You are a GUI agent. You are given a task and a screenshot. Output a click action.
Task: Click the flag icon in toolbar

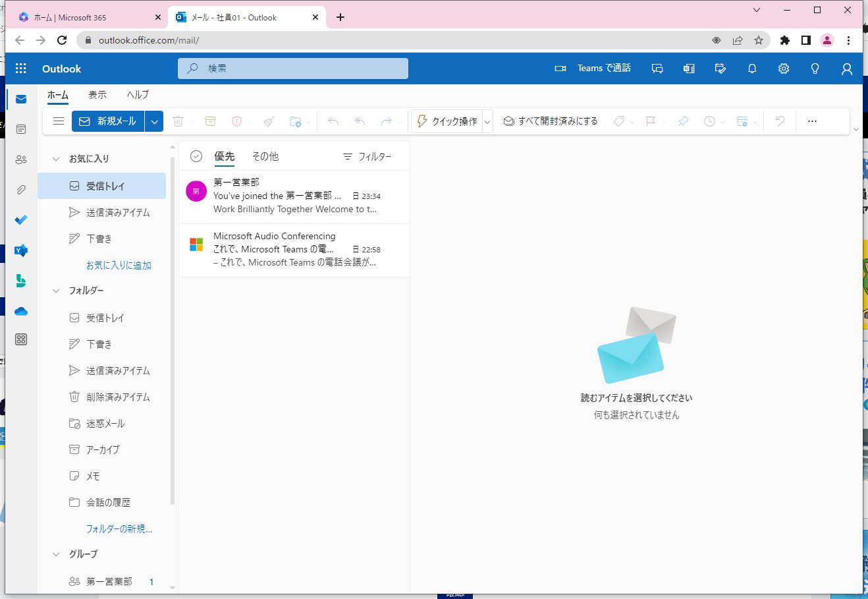pos(651,121)
